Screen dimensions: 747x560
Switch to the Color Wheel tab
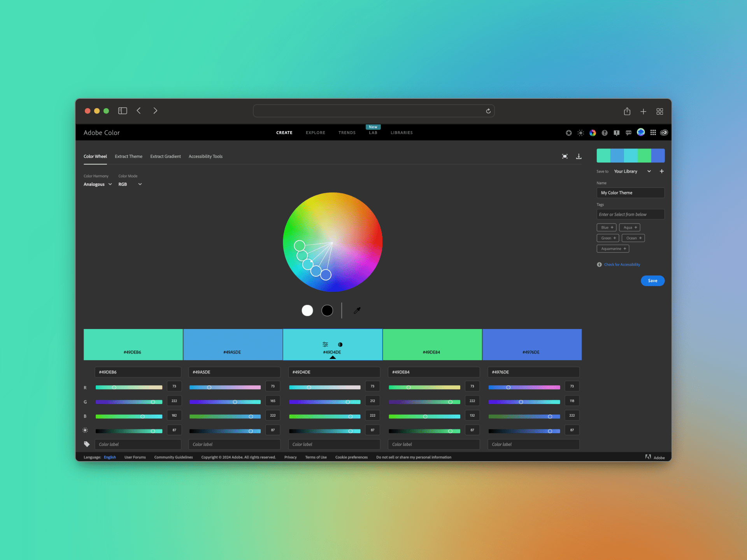click(x=95, y=156)
